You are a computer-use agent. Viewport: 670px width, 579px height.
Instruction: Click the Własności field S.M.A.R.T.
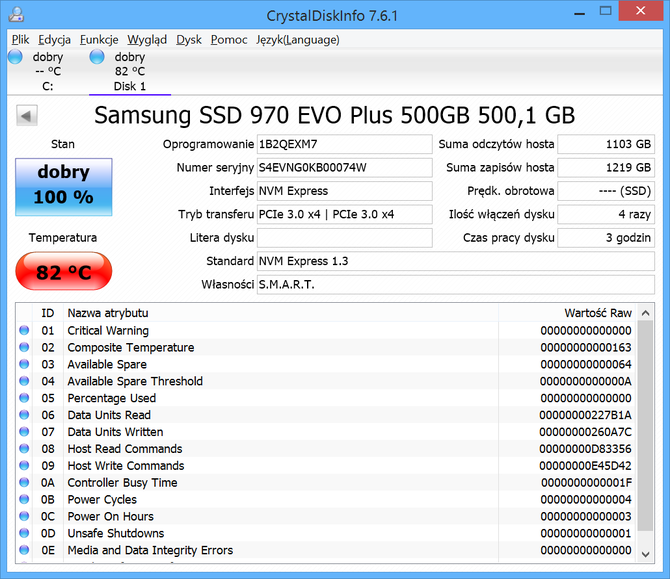click(x=455, y=285)
